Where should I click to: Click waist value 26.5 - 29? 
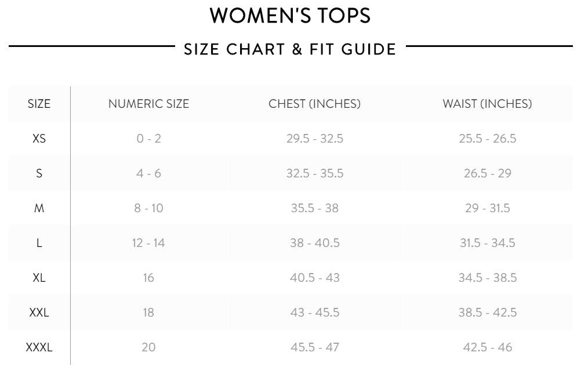coord(488,173)
